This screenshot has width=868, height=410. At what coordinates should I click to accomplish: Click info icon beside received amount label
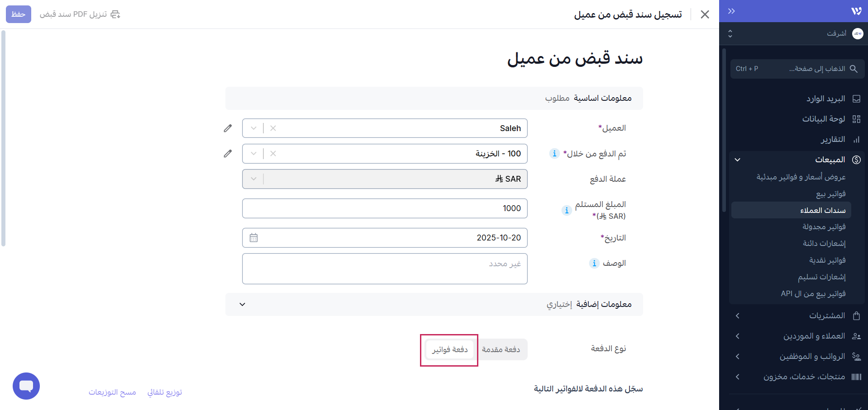click(567, 210)
